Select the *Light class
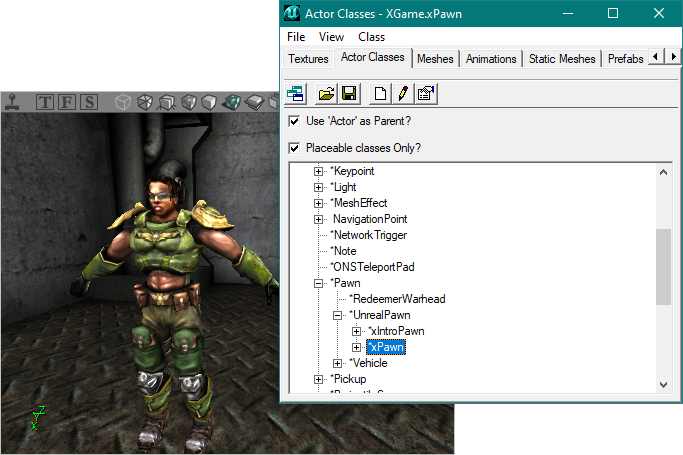 coord(343,187)
